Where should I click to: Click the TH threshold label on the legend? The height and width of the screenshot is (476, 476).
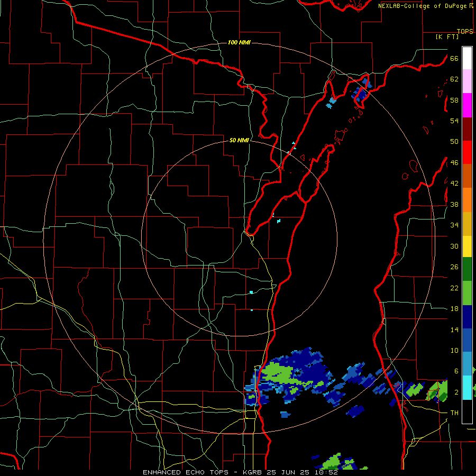[454, 413]
